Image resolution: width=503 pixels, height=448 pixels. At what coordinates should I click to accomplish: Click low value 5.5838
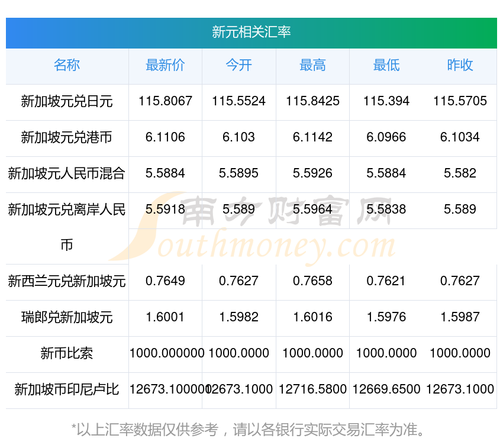(x=386, y=210)
